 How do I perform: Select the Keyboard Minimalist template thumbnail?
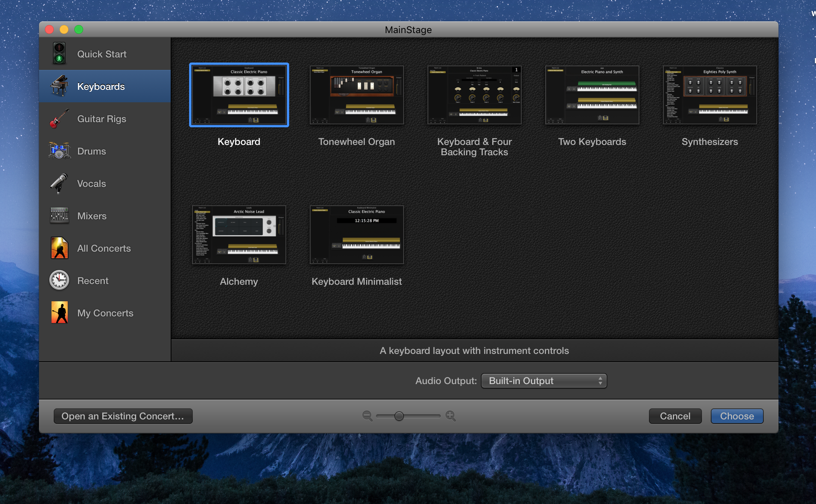pyautogui.click(x=357, y=235)
